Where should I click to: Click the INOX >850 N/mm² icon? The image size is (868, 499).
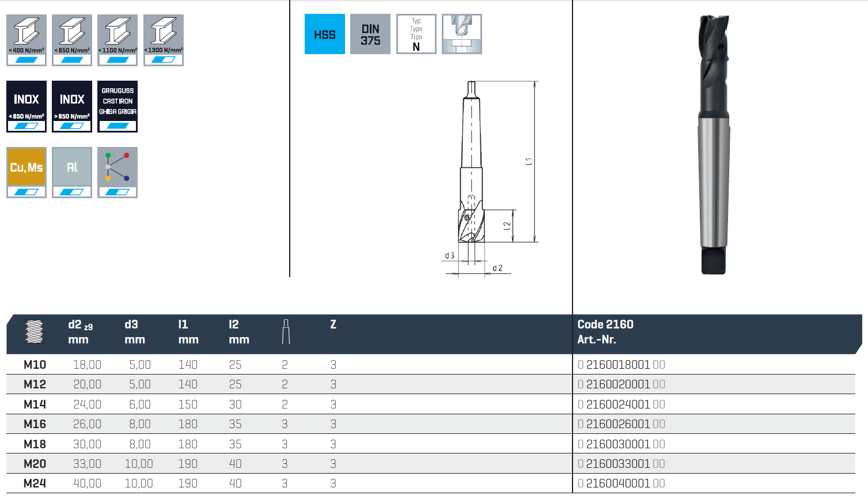pyautogui.click(x=72, y=106)
